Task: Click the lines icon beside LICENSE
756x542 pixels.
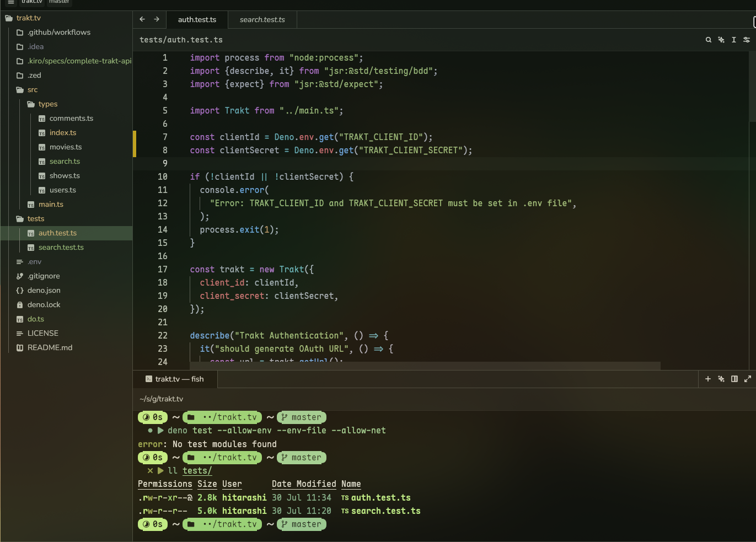Action: coord(20,334)
